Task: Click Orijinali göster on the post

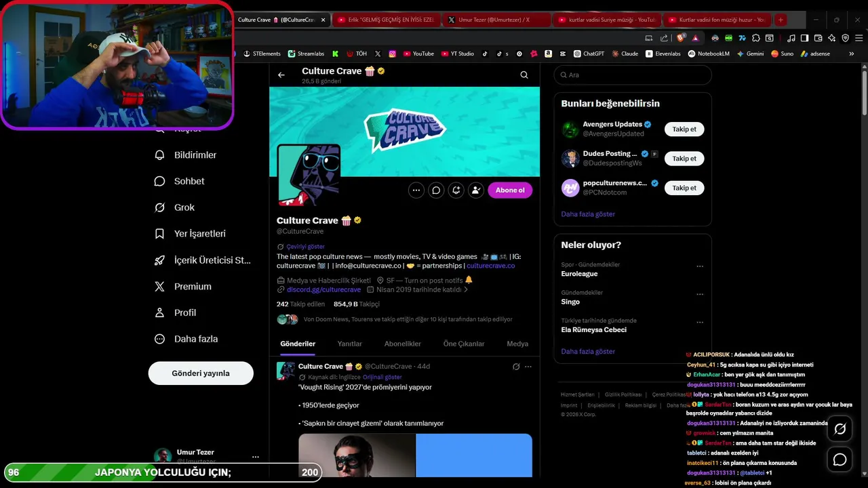Action: (x=382, y=377)
